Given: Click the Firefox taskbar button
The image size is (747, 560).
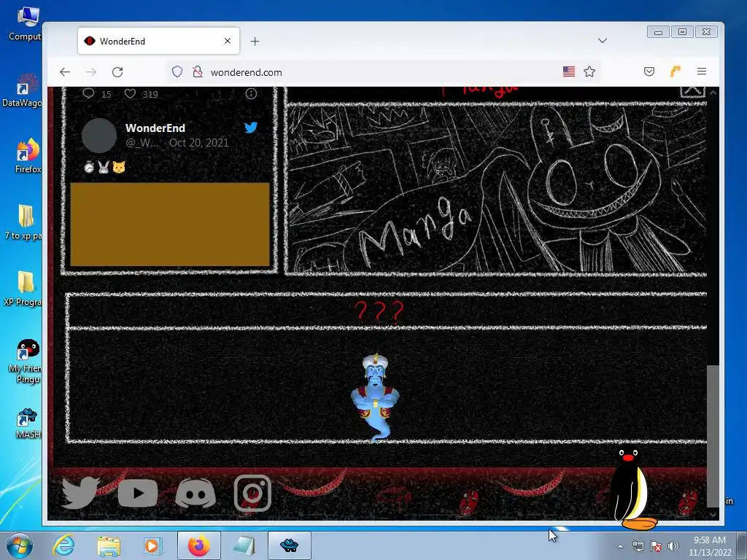Looking at the screenshot, I should tap(199, 545).
